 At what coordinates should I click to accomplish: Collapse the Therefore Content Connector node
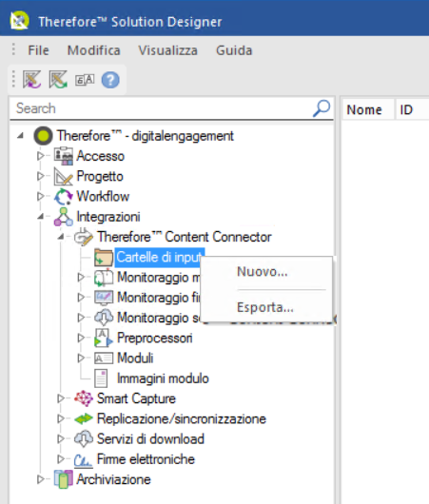[61, 237]
